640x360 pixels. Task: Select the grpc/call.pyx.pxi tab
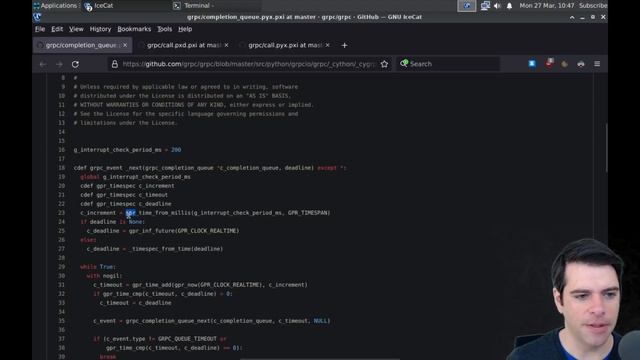tap(285, 45)
